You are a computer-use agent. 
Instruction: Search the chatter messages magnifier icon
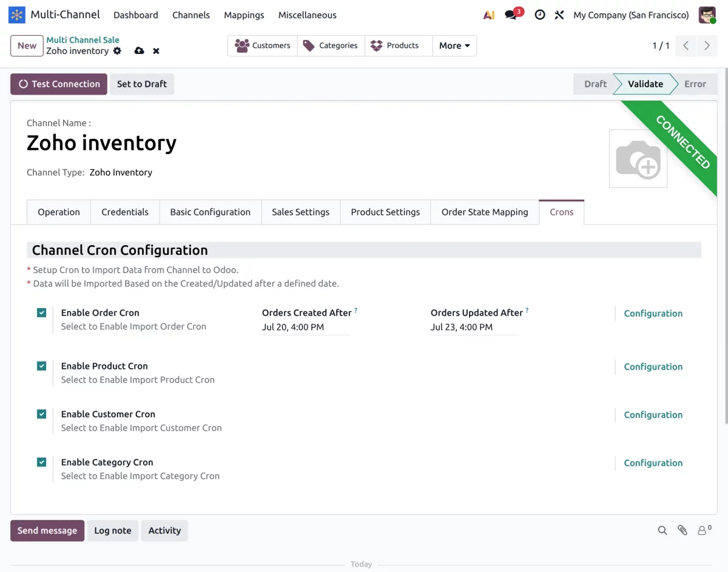pos(662,531)
